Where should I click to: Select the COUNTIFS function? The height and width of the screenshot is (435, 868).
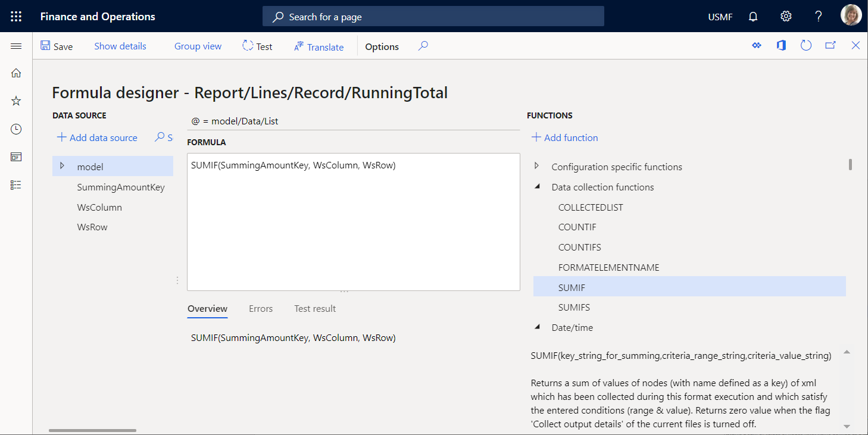pos(579,248)
